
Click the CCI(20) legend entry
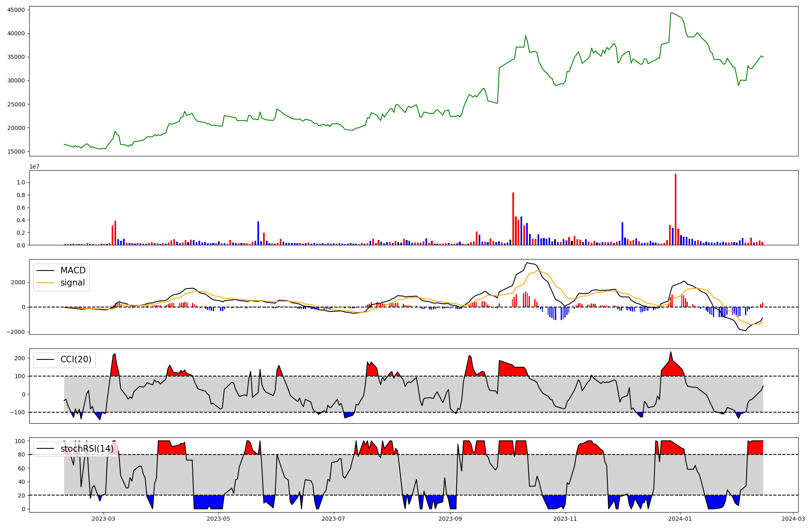point(76,359)
